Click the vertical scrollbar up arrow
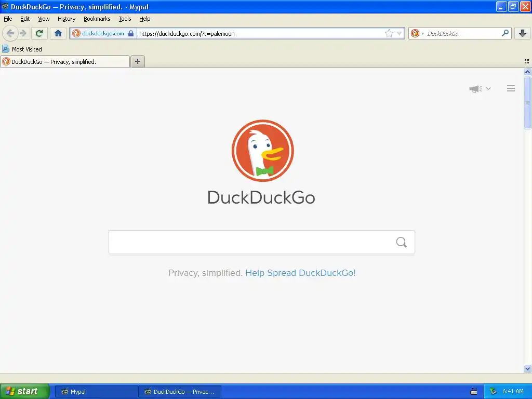Image resolution: width=532 pixels, height=399 pixels. coord(527,72)
